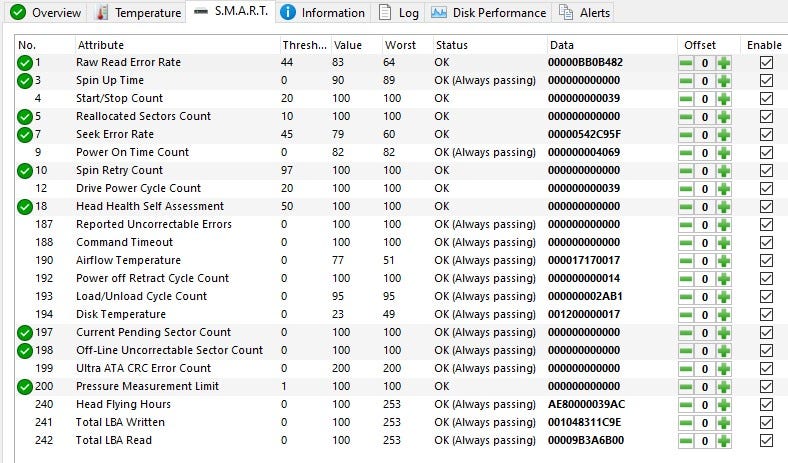Sort by the Threshold column header

click(303, 44)
